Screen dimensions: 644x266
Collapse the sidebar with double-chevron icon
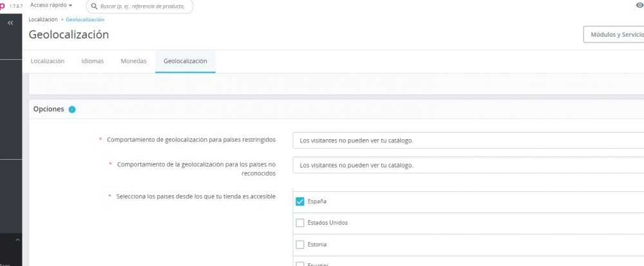pos(10,23)
